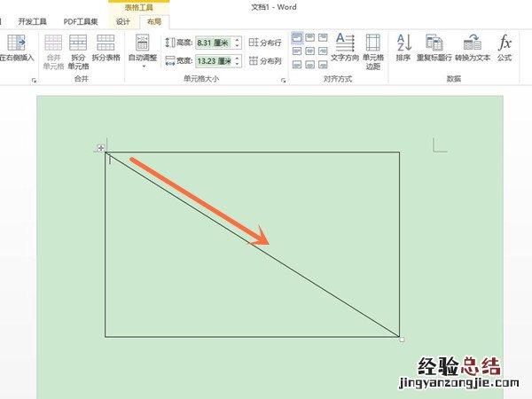Distribute columns evenly (分布列)
The width and height of the screenshot is (532, 399).
[x=265, y=61]
